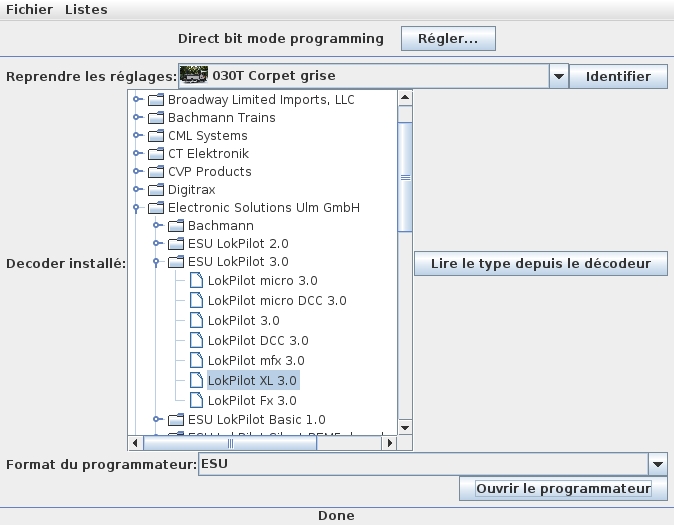
Task: Click the LokPilot mfx 3.0 file icon
Action: point(196,360)
